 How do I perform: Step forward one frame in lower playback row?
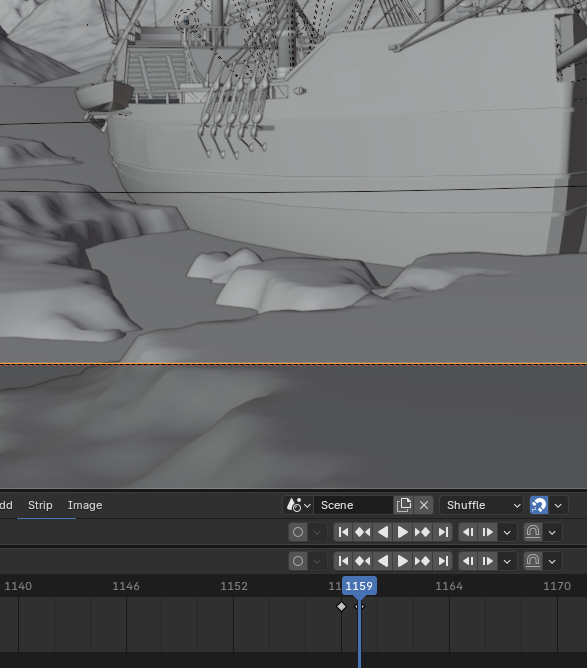tap(487, 561)
